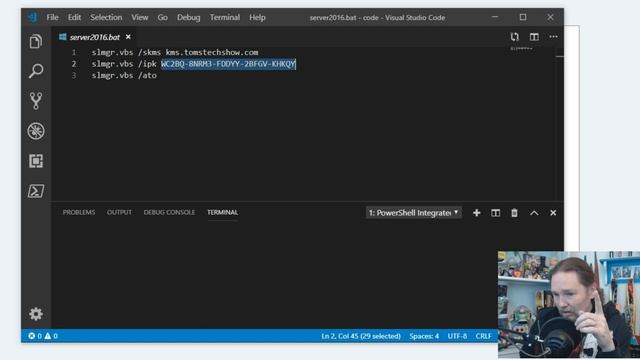Close the server2016.bat tab
Viewport: 640px width, 360px height.
click(128, 37)
